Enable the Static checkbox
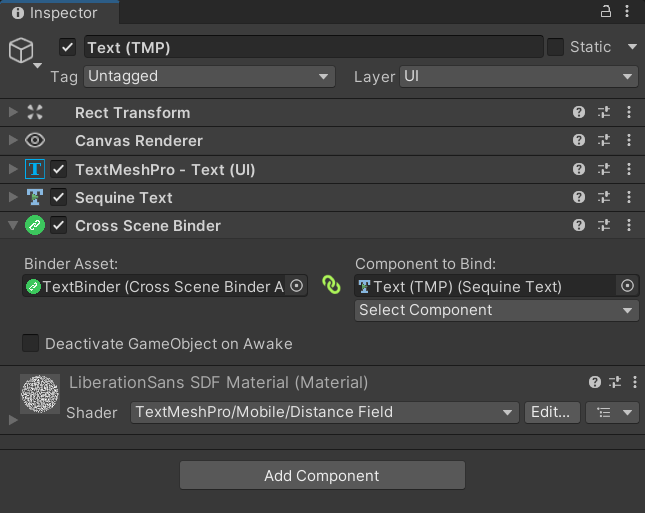This screenshot has width=645, height=513. pyautogui.click(x=556, y=47)
